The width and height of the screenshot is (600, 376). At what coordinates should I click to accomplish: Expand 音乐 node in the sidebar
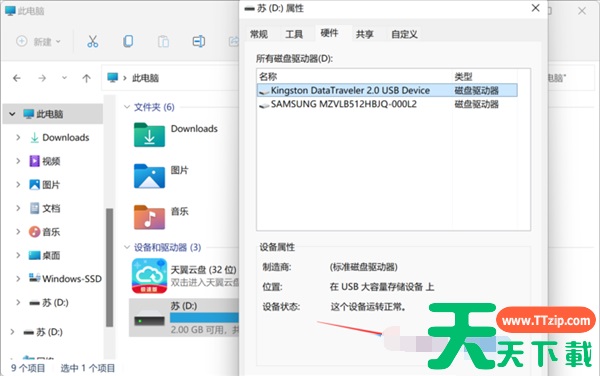(18, 232)
